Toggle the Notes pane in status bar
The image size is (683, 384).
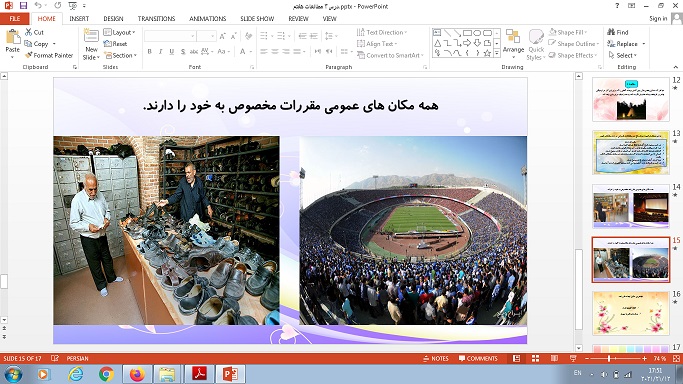click(x=436, y=358)
